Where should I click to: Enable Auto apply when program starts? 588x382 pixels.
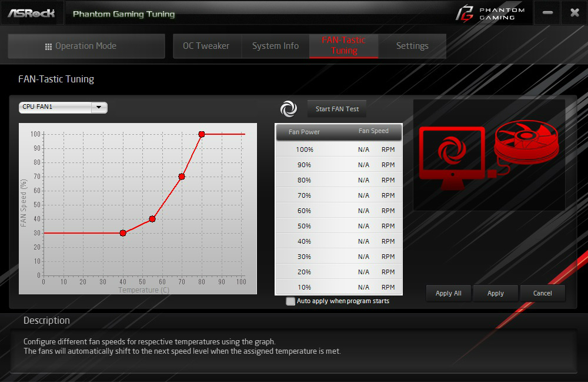290,301
